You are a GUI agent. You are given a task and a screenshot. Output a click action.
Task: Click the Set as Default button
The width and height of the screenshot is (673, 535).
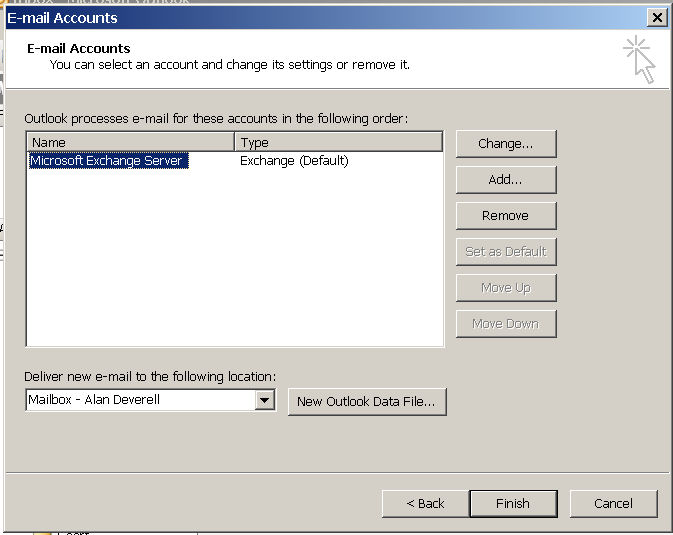click(506, 252)
